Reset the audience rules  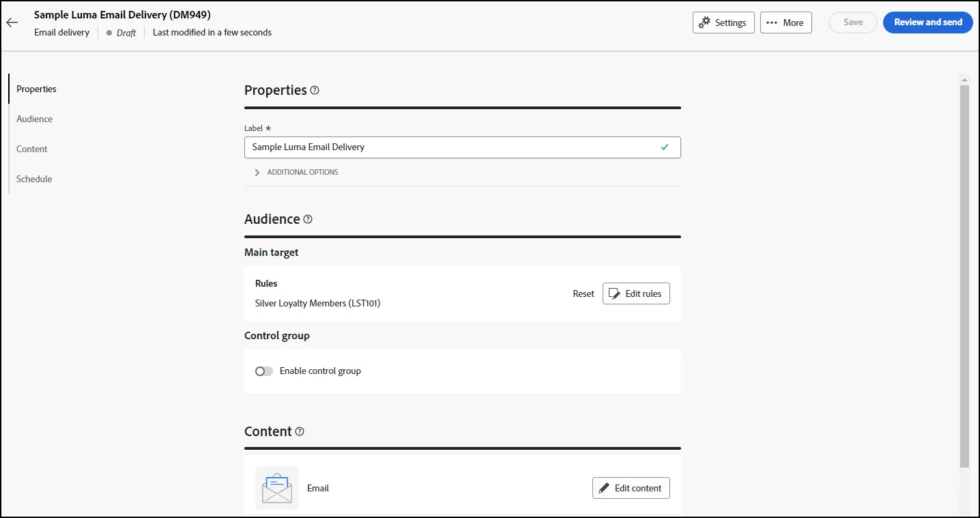pos(583,293)
